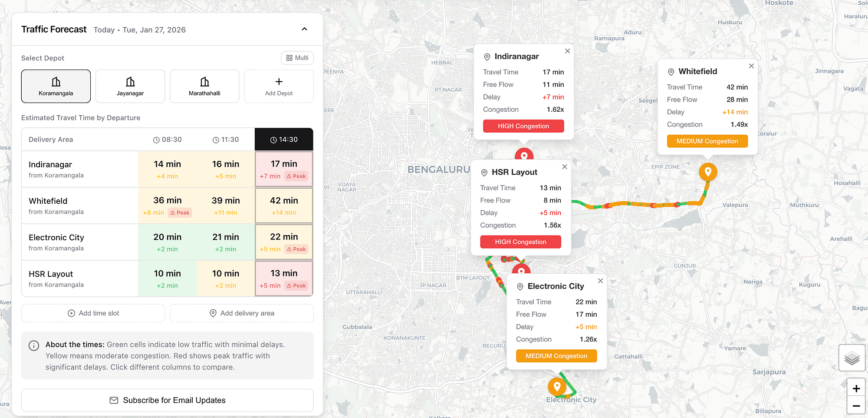
Task: Click the Add time slot button
Action: (x=93, y=313)
